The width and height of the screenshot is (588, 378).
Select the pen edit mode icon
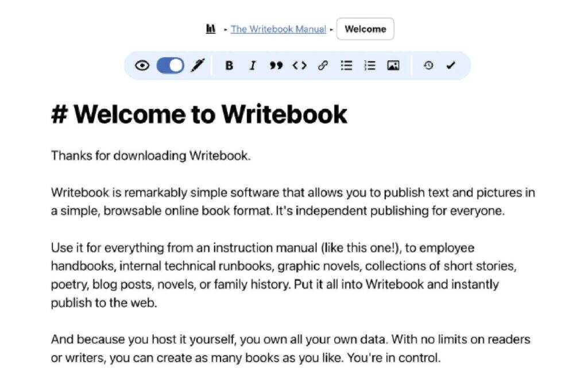(x=198, y=65)
